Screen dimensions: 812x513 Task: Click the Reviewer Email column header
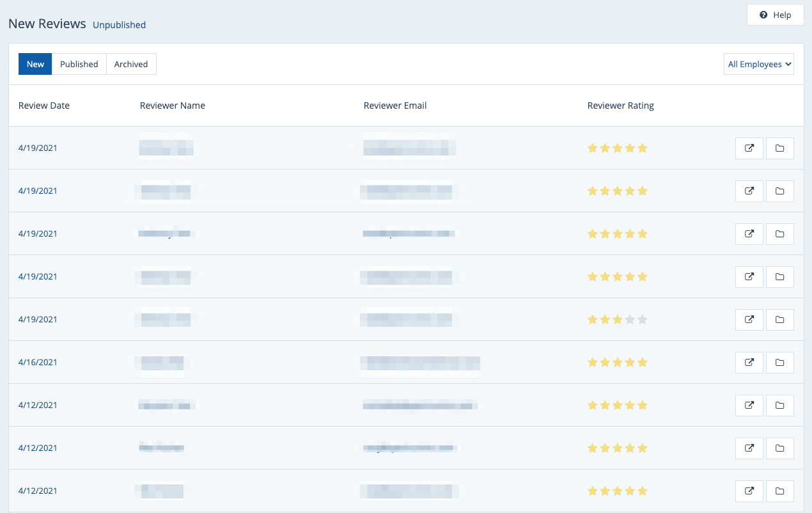point(394,106)
